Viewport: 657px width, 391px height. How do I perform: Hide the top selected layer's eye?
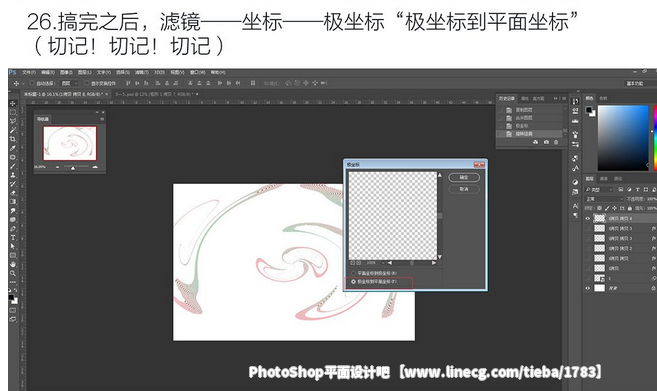(587, 218)
